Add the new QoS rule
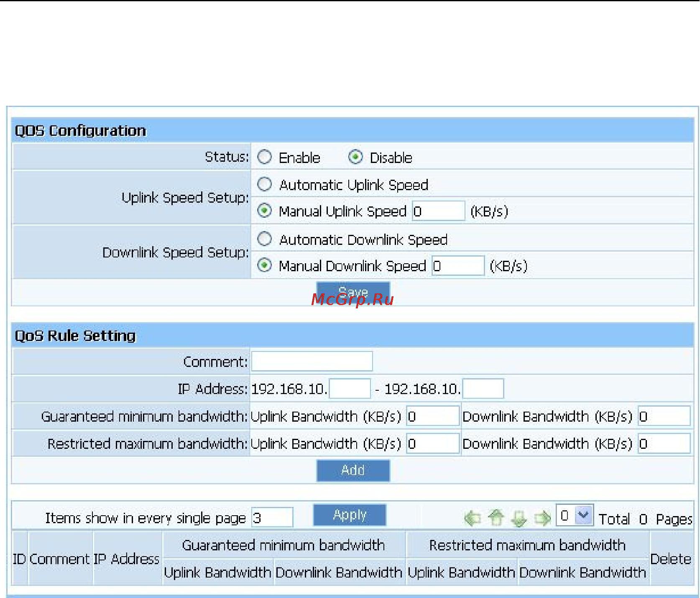The height and width of the screenshot is (598, 700). tap(353, 471)
